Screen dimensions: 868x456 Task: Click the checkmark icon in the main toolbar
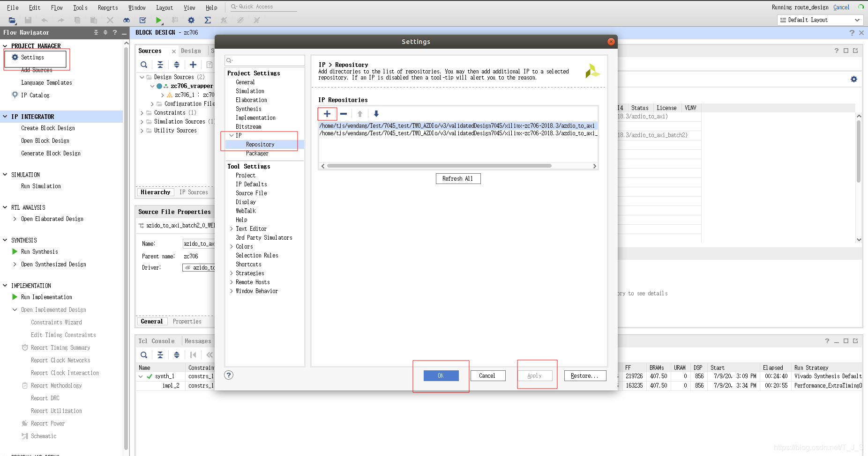(143, 20)
